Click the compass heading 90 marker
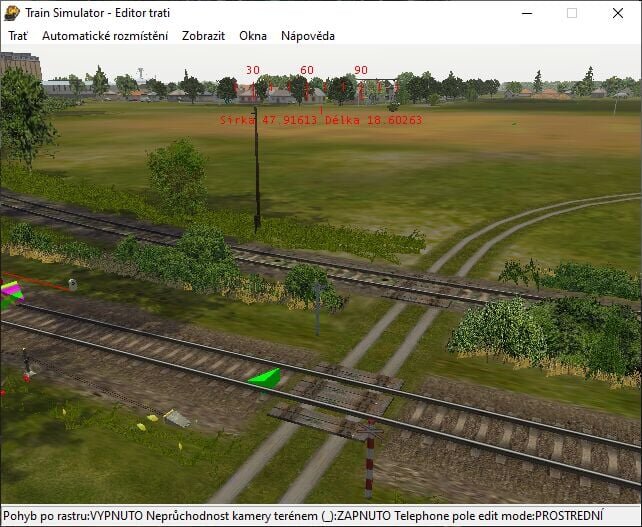The height and width of the screenshot is (527, 642). 361,71
